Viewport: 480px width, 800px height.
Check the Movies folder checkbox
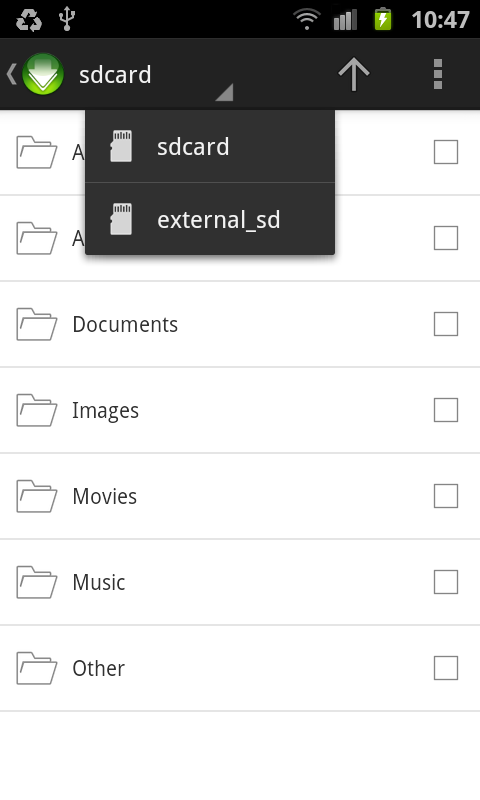click(x=446, y=496)
